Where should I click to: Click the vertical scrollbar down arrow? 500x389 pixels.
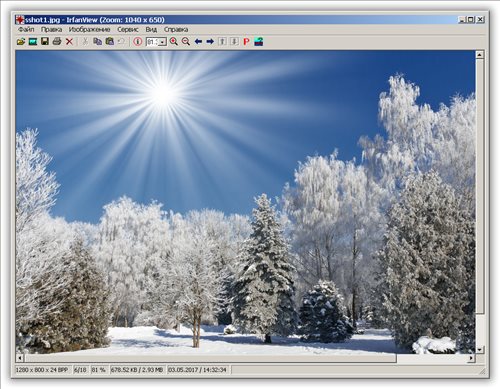pos(480,350)
